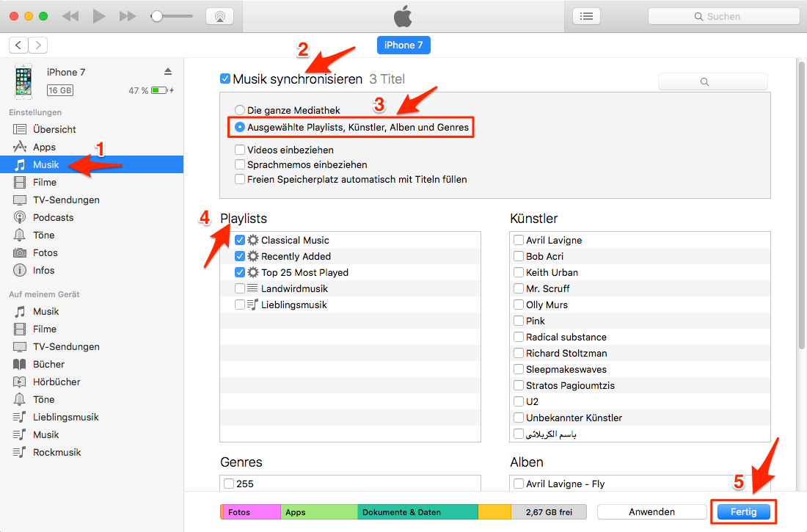The height and width of the screenshot is (532, 807).
Task: Click the Fotos segment in storage bar
Action: pos(252,512)
